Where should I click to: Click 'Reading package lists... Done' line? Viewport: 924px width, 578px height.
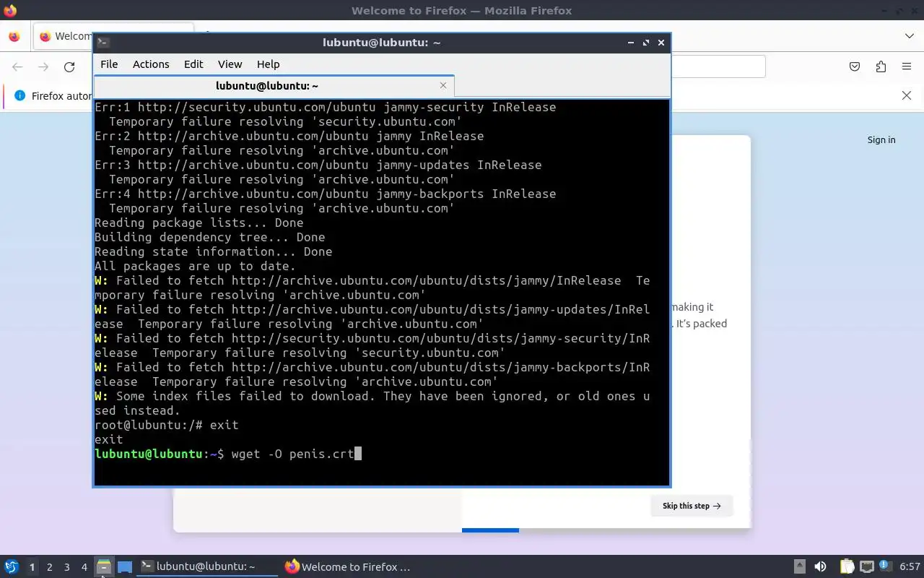click(199, 223)
